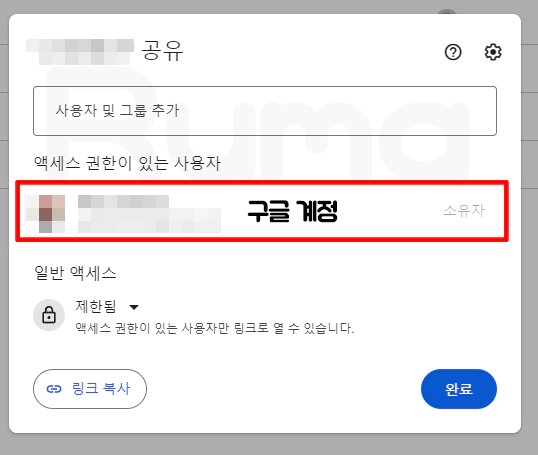538x455 pixels.
Task: Click the access restriction description text
Action: [214, 328]
